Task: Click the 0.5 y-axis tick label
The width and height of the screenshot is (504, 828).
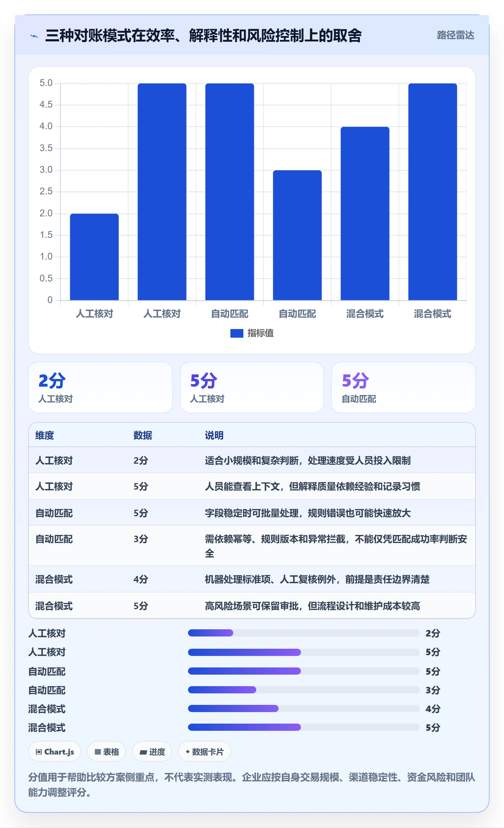Action: [x=46, y=278]
